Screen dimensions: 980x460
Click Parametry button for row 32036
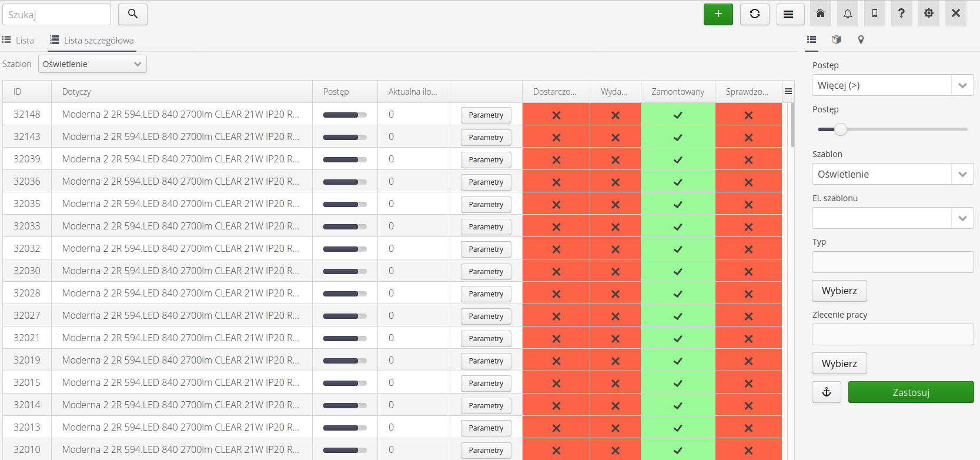point(486,182)
